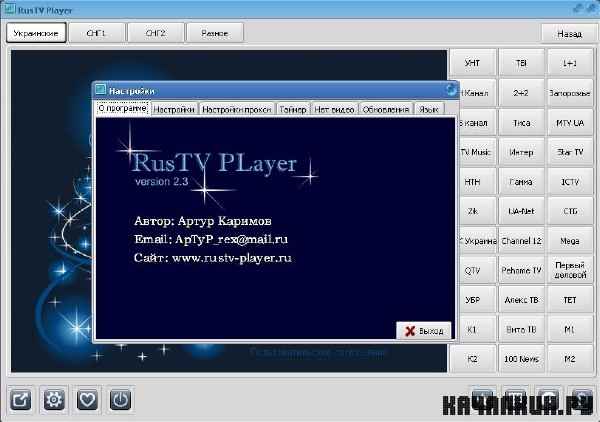This screenshot has height=422, width=600.
Task: Select the О программе tab
Action: pos(122,108)
